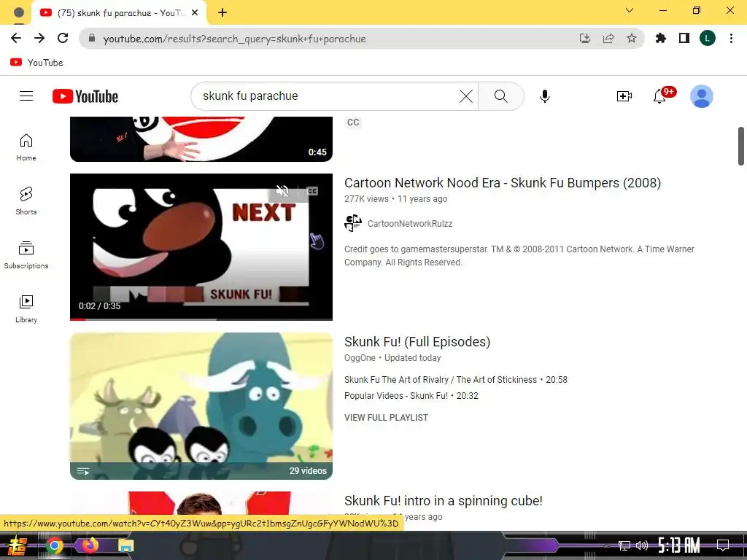
Task: Open the taskbar network icon
Action: point(624,545)
